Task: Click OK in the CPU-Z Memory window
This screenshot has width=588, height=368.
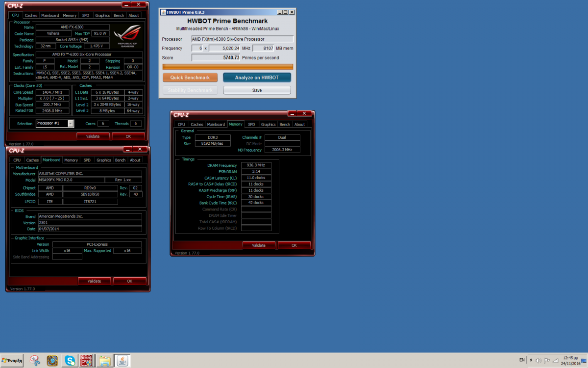Action: point(294,245)
